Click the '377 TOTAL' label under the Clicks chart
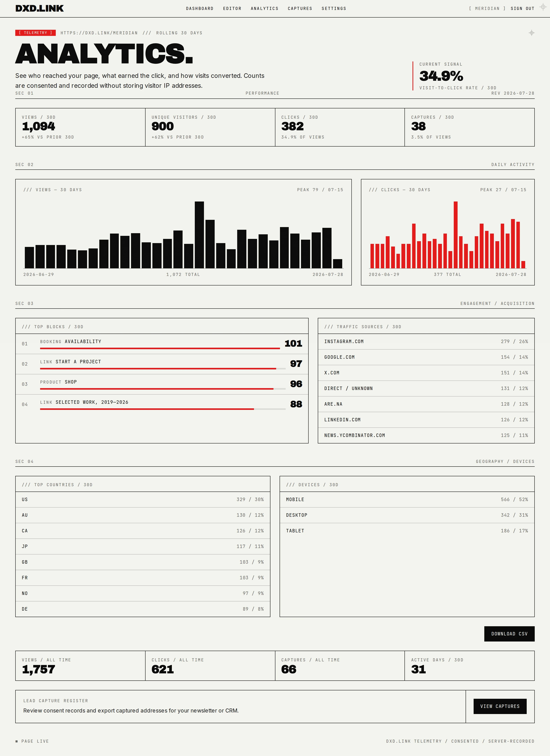 point(447,275)
